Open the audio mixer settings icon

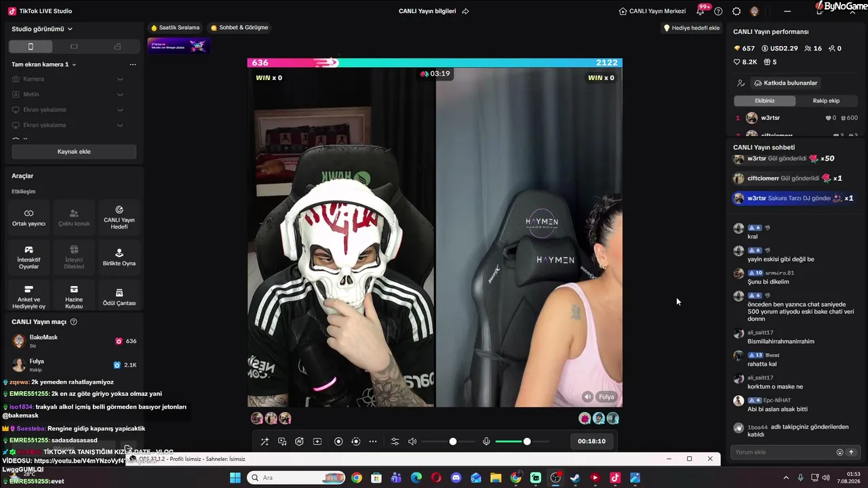click(395, 441)
